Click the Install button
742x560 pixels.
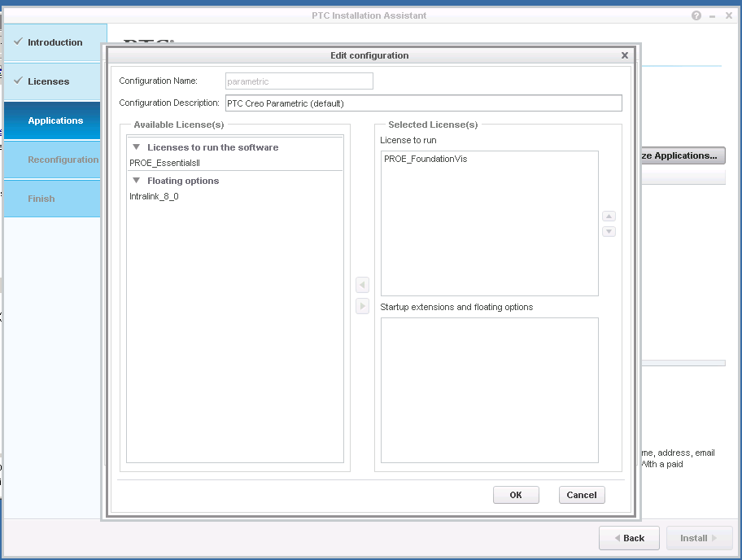pyautogui.click(x=699, y=538)
